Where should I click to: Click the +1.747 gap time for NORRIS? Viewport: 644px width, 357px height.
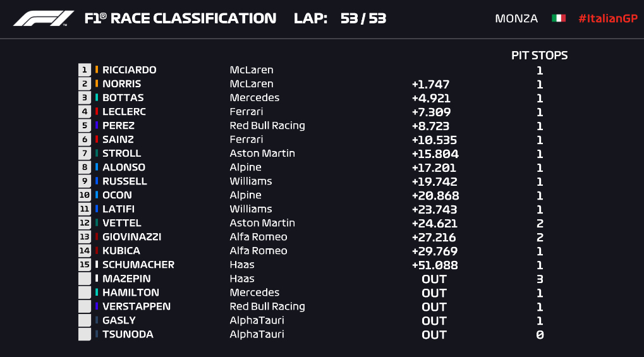[430, 84]
